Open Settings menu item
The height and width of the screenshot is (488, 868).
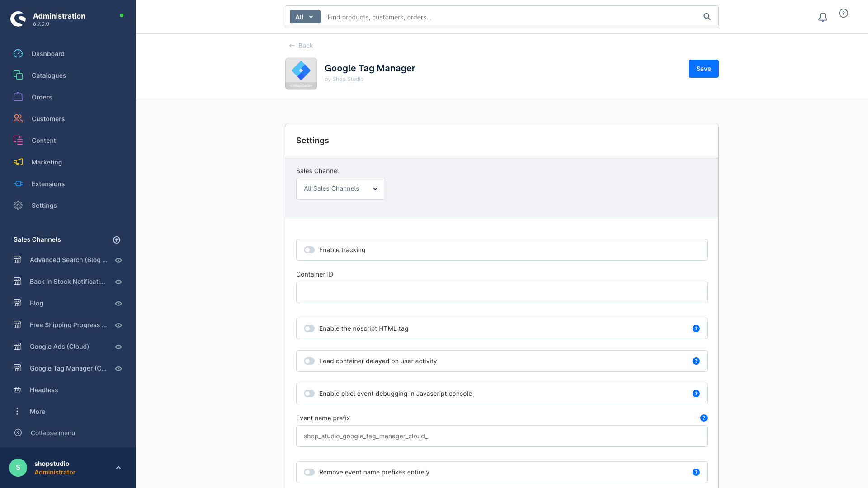click(x=44, y=206)
